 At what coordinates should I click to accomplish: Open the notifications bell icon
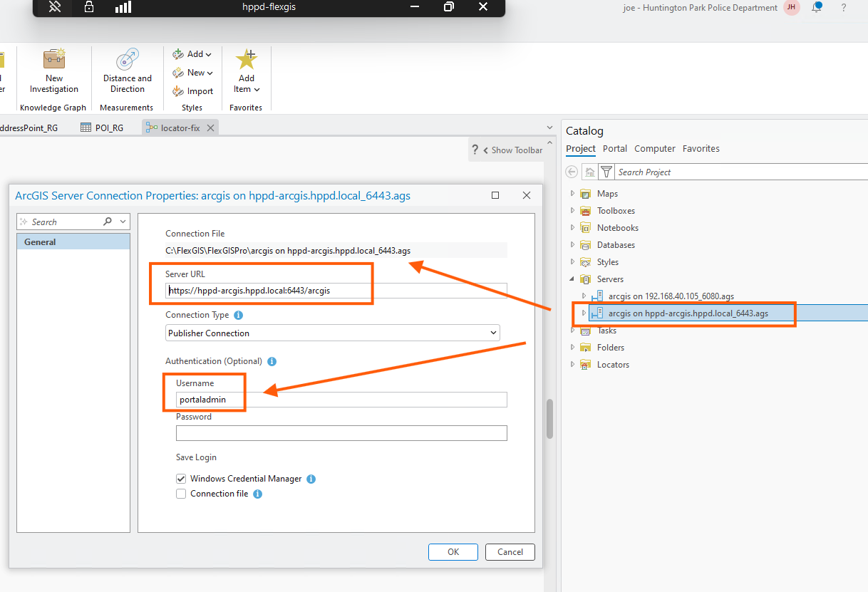point(817,7)
